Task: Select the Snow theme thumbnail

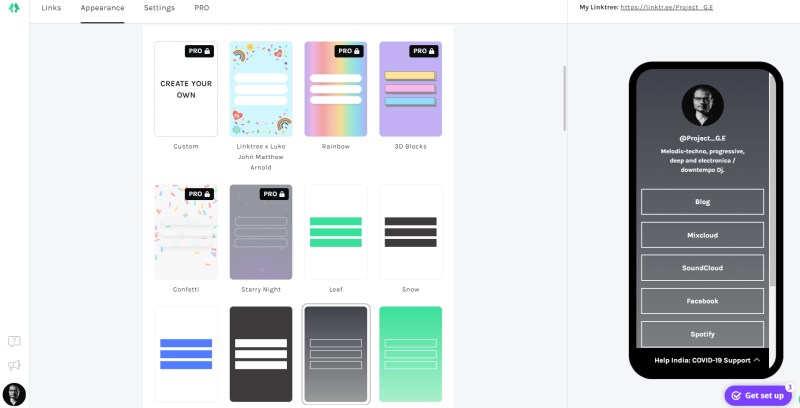Action: pyautogui.click(x=411, y=232)
